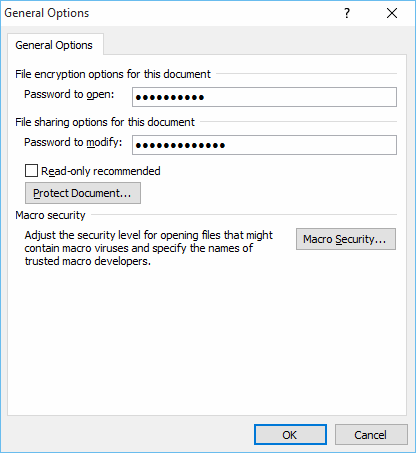
Task: Click the Macro security section heading
Action: pos(50,215)
